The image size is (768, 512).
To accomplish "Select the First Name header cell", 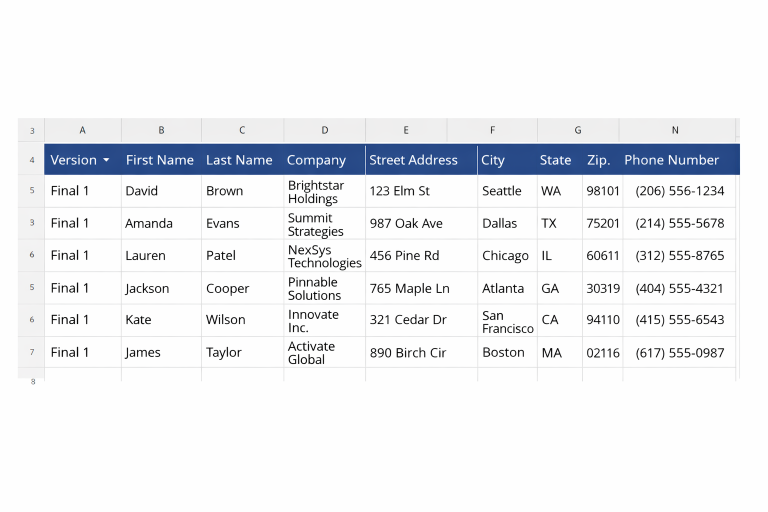I will coord(160,160).
